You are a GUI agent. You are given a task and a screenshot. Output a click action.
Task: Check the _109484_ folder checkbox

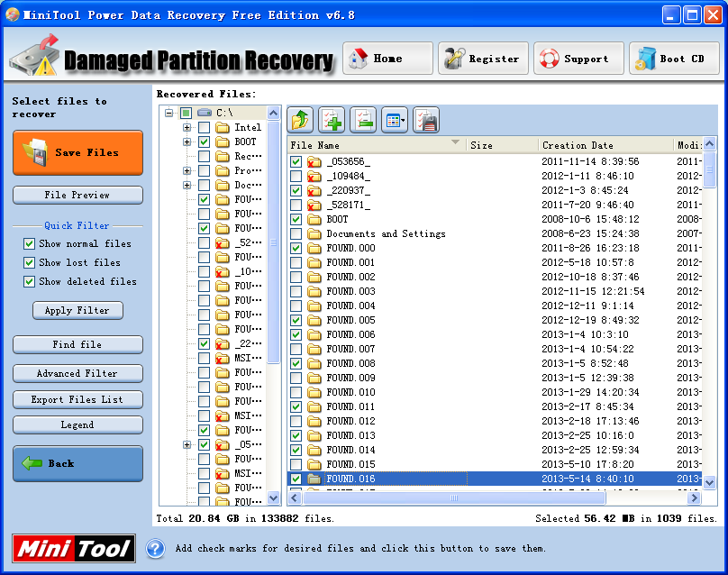pyautogui.click(x=296, y=176)
